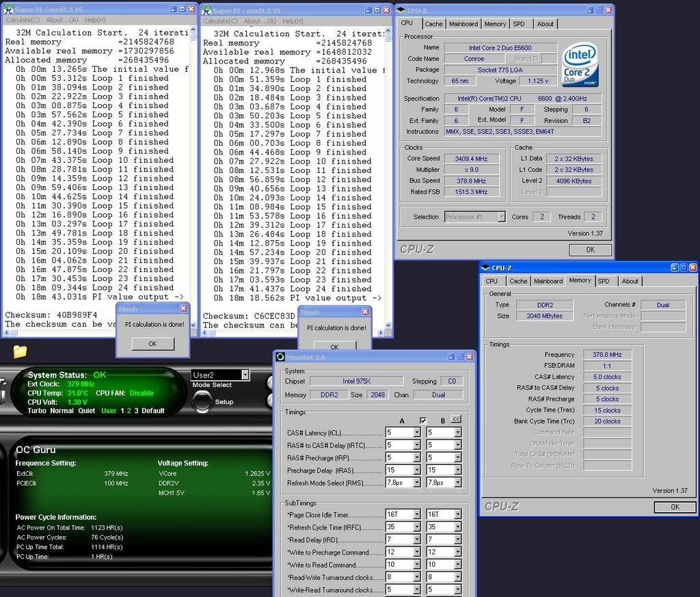Click the vertical scrollbar up arrow in the Super PI window with checksum 40B989F4
Viewport: 700px width, 597px height.
tap(193, 29)
